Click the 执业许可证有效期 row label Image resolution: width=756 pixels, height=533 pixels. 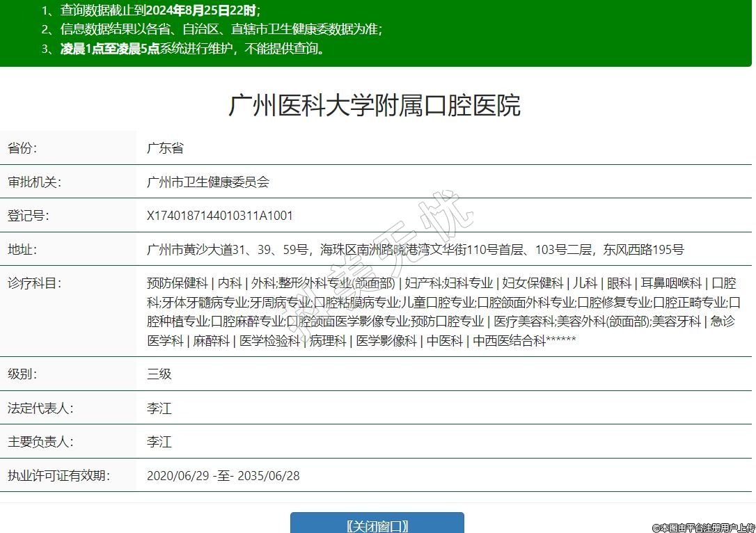(58, 476)
